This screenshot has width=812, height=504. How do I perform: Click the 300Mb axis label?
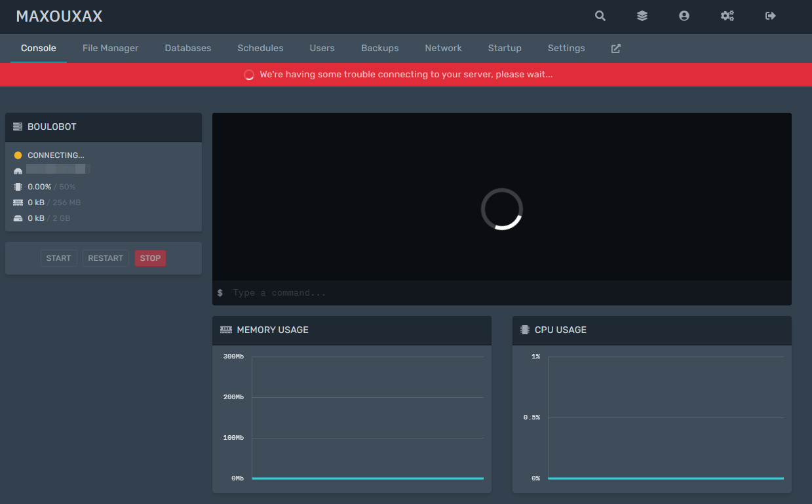[x=233, y=357]
